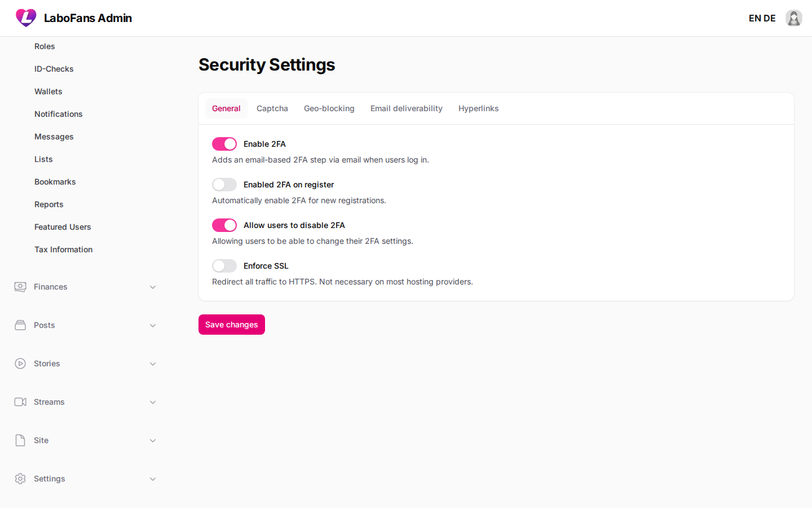Click the Enforce SSL label text
Image resolution: width=812 pixels, height=508 pixels.
point(266,266)
